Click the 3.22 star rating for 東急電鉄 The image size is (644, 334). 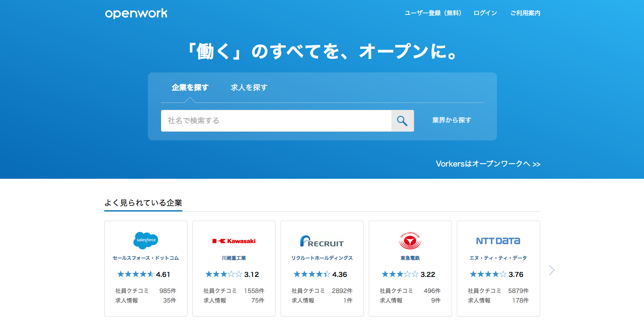tap(408, 274)
